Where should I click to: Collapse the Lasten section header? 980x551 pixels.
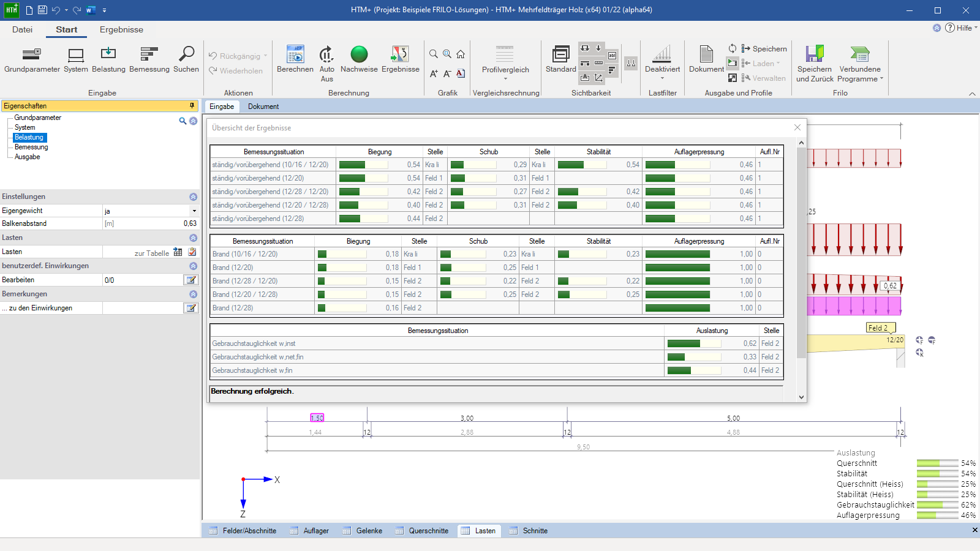click(193, 238)
